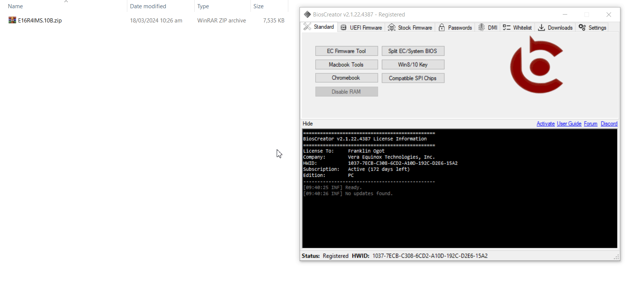Image resolution: width=644 pixels, height=294 pixels.
Task: Click the Win8/10 Key button
Action: click(413, 65)
